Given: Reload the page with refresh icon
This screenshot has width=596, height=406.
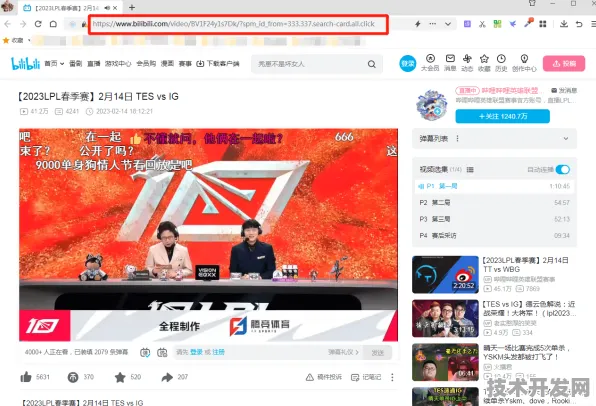Looking at the screenshot, I should [x=38, y=24].
